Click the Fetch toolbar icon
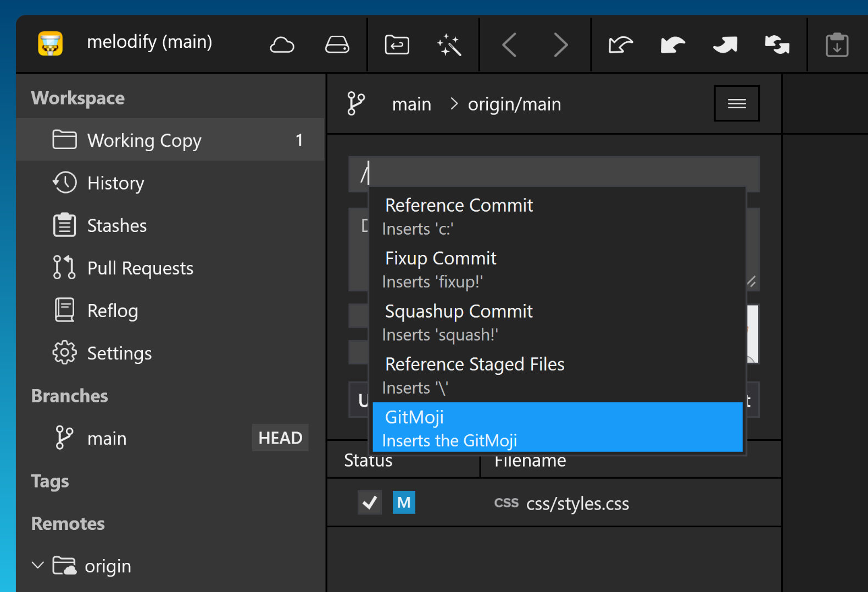This screenshot has width=868, height=592. (x=621, y=45)
